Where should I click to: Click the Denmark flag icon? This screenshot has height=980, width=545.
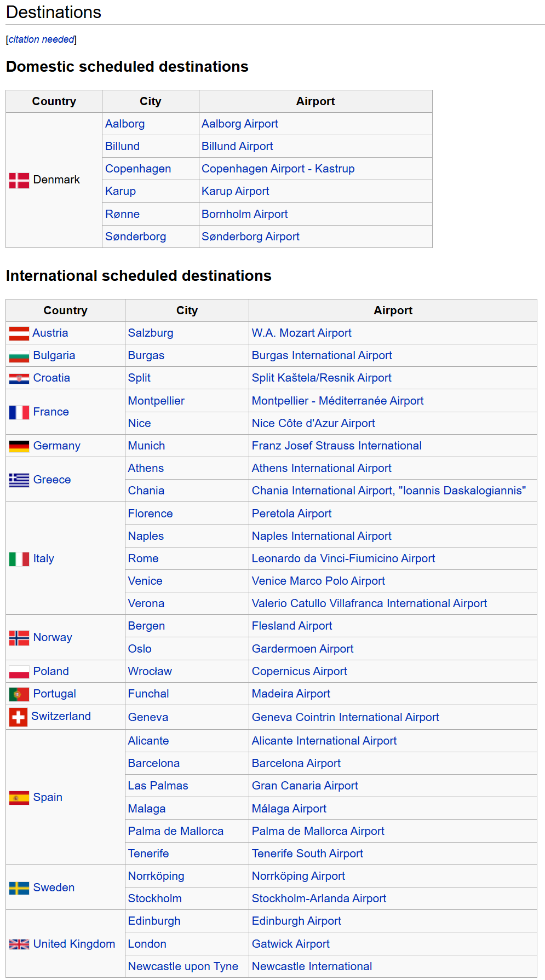(x=19, y=180)
